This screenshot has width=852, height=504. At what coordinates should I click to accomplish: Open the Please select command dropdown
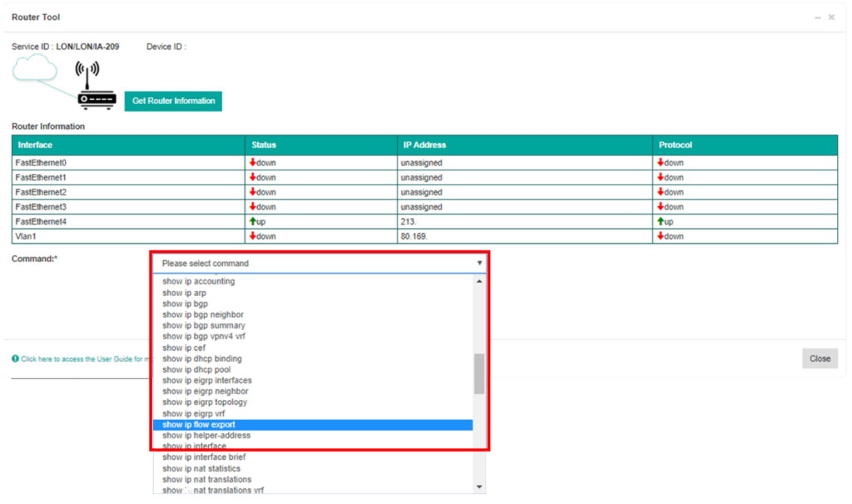point(320,264)
